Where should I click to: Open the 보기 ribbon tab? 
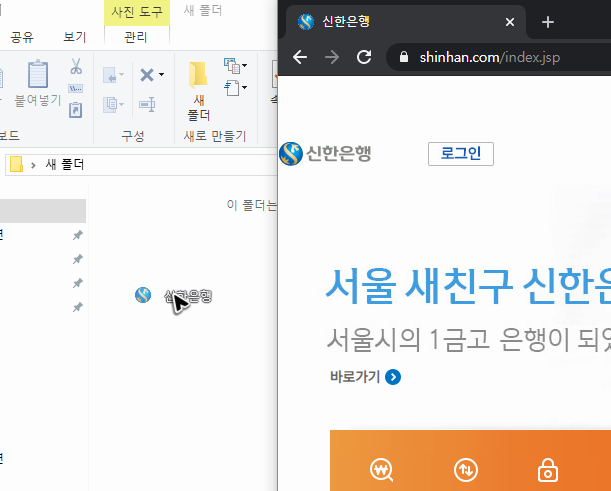point(74,37)
